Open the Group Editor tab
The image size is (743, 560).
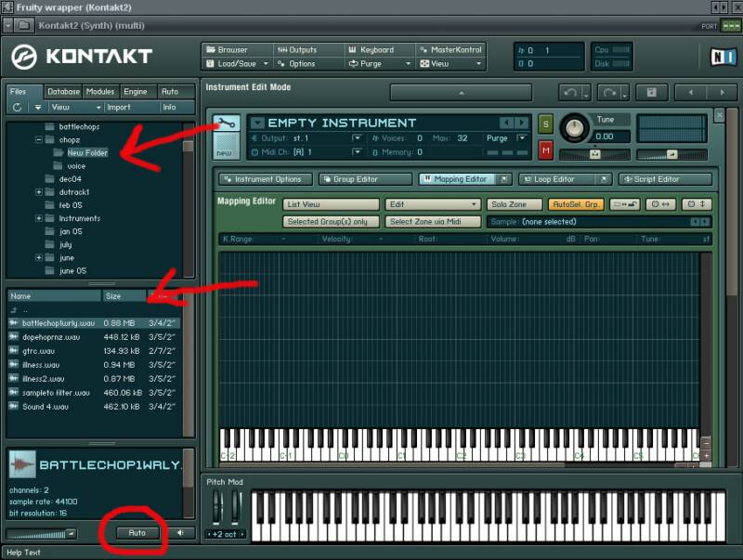pos(365,179)
